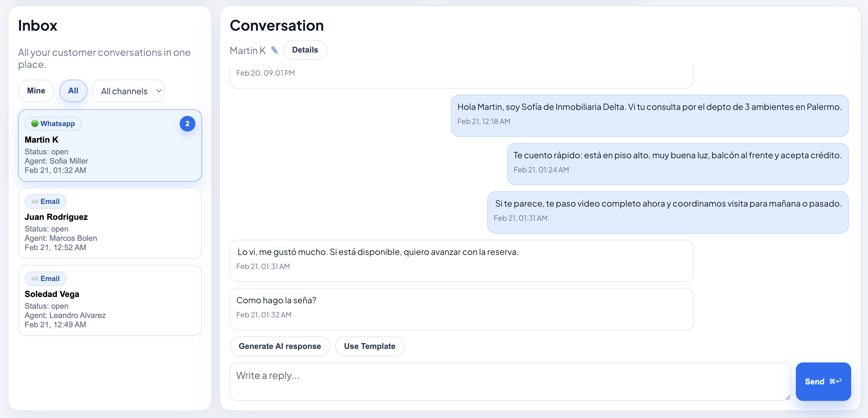Grab the reply box resize handle

pos(787,398)
